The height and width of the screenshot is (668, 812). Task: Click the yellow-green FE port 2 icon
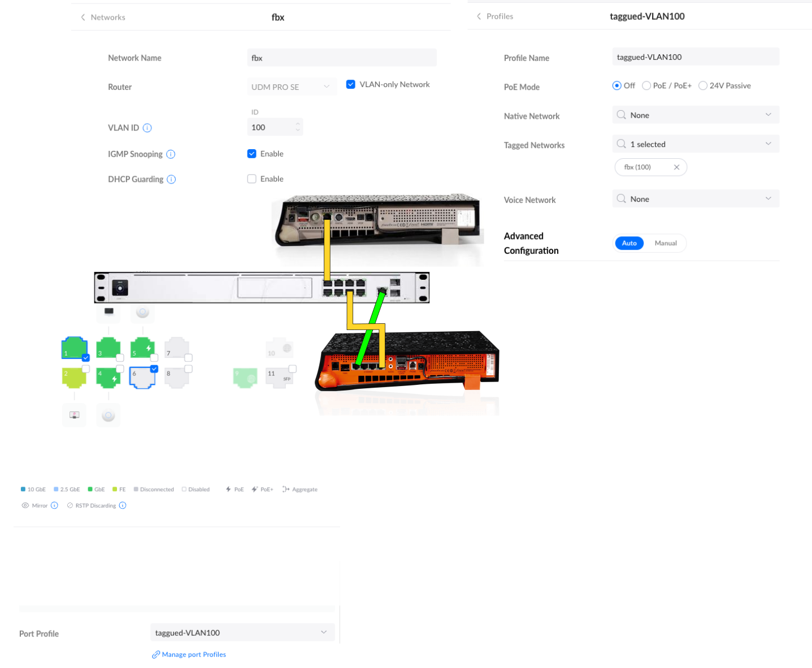pyautogui.click(x=73, y=377)
